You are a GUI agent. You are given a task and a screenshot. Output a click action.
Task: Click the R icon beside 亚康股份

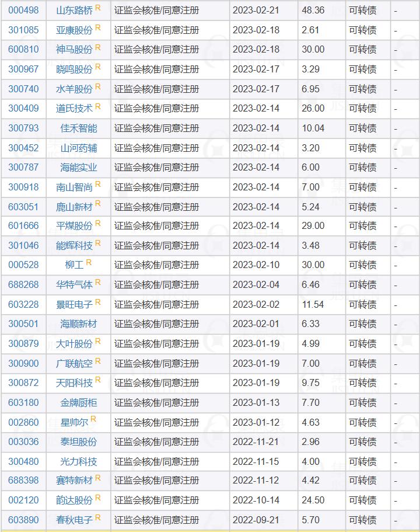point(98,27)
